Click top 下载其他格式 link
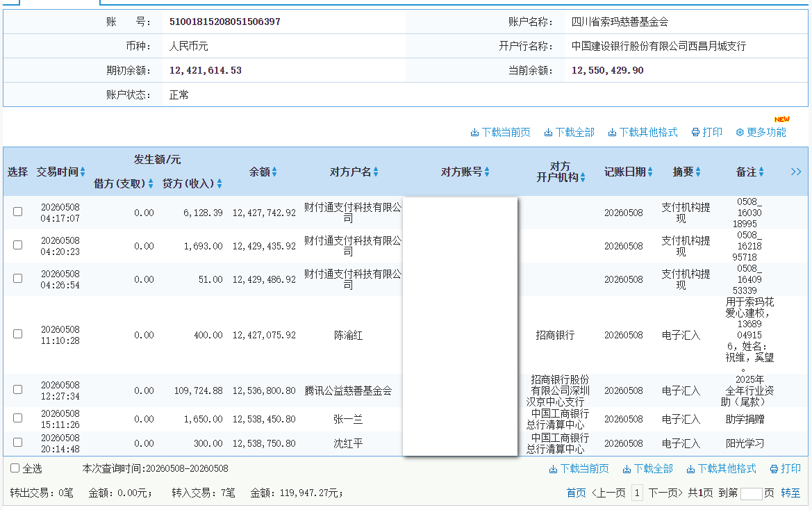 [643, 133]
